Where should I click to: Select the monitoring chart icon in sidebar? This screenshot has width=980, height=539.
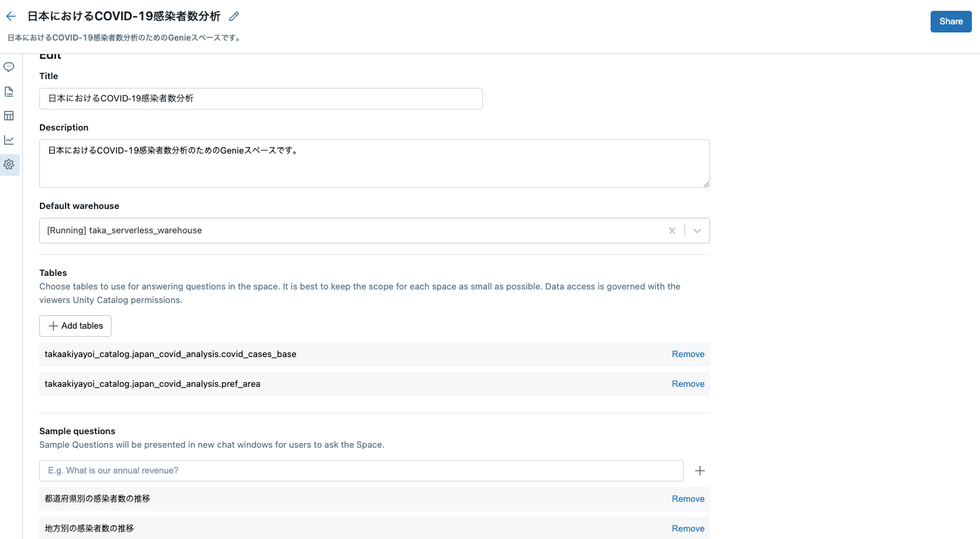pos(9,139)
